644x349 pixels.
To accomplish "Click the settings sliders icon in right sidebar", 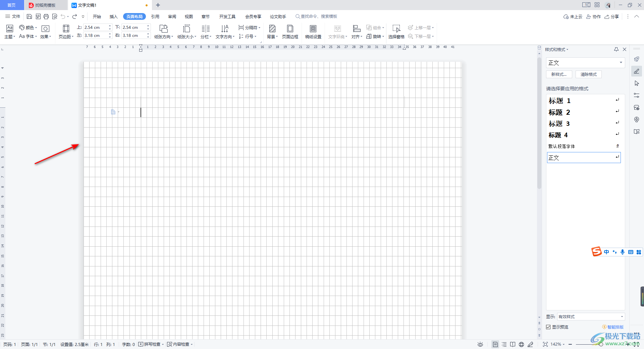I will pos(637,95).
